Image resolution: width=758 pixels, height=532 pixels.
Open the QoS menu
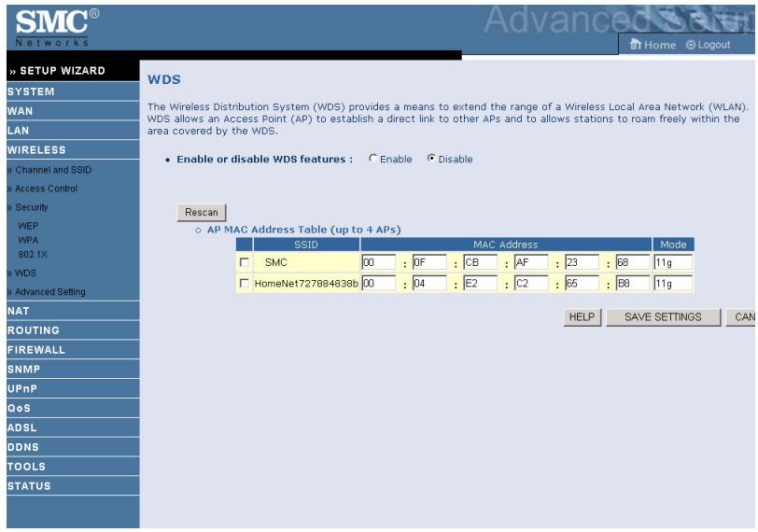tap(73, 408)
